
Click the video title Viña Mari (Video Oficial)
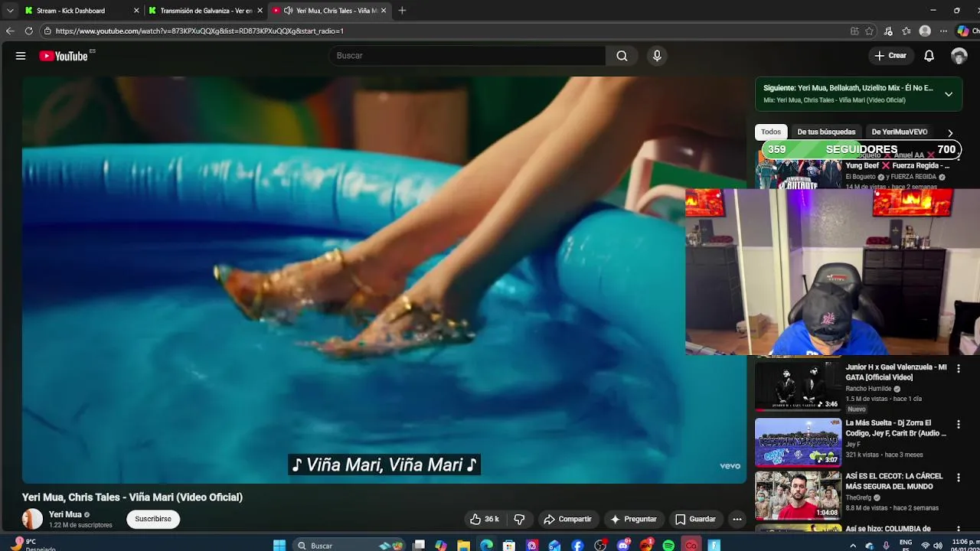tap(132, 497)
